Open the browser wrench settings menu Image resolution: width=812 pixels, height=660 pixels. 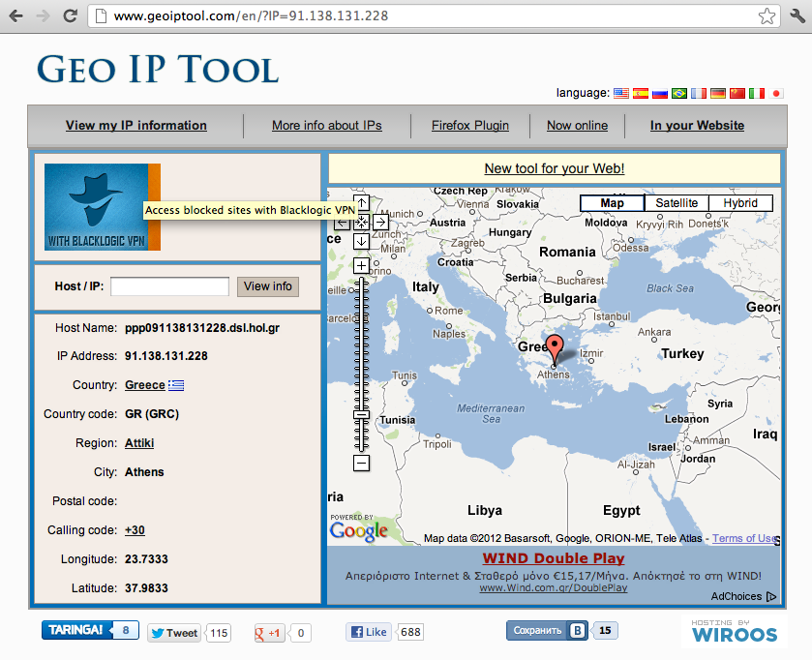[798, 16]
